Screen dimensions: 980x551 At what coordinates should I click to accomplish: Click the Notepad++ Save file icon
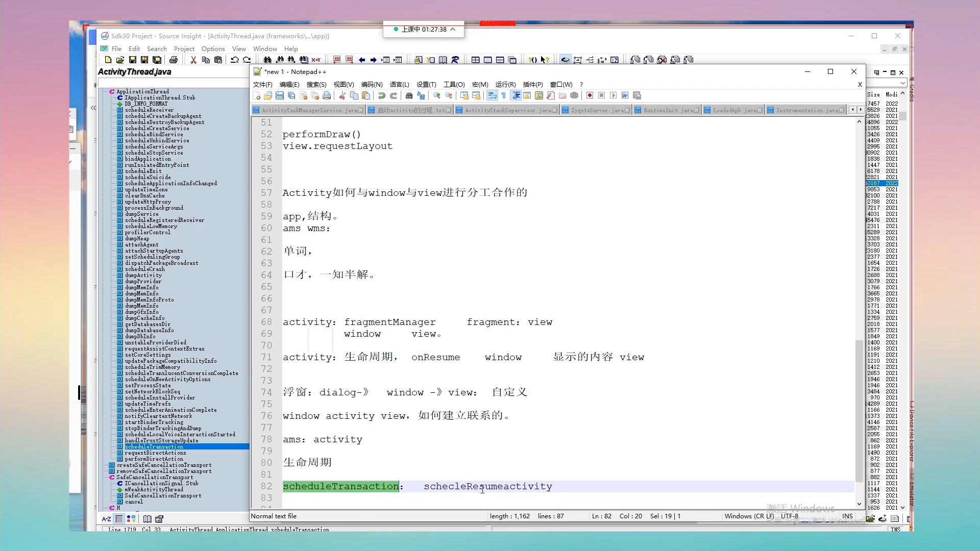click(280, 95)
